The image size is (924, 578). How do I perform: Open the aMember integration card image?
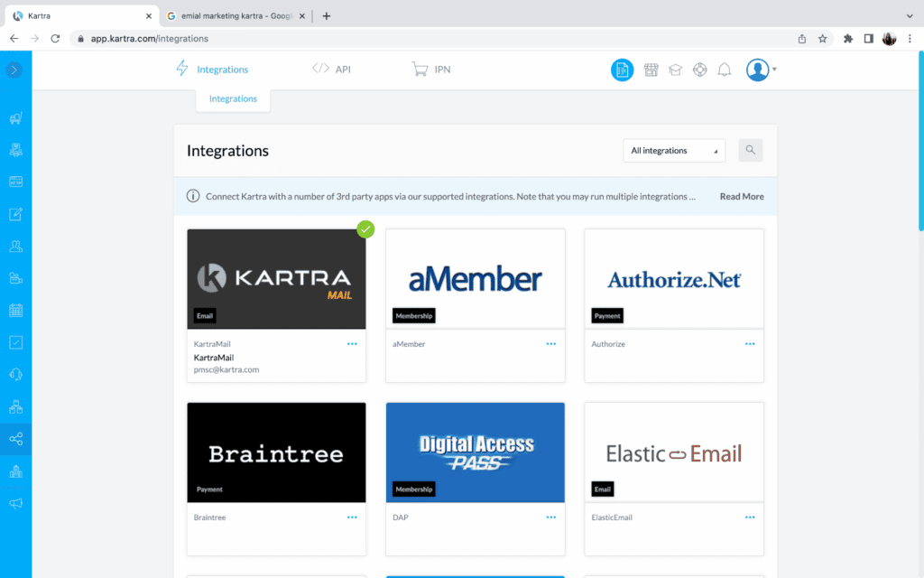click(475, 279)
